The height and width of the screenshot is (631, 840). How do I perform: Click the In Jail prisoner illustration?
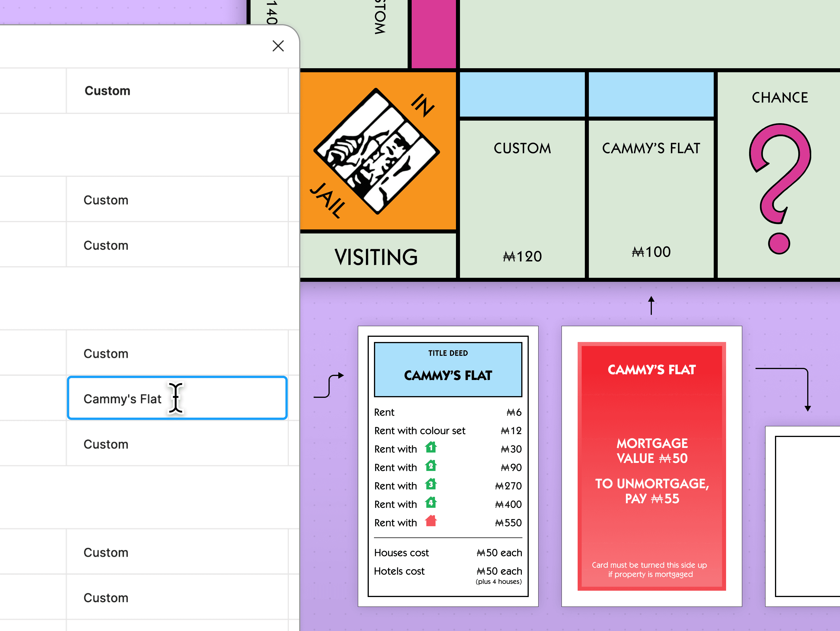coord(377,151)
